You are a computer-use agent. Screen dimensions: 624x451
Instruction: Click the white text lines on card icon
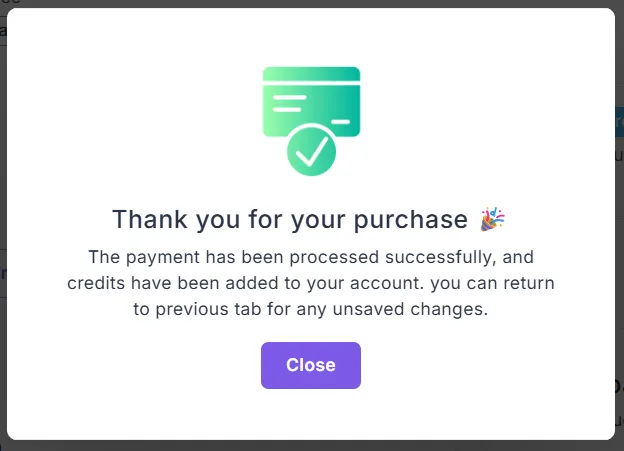coord(289,102)
